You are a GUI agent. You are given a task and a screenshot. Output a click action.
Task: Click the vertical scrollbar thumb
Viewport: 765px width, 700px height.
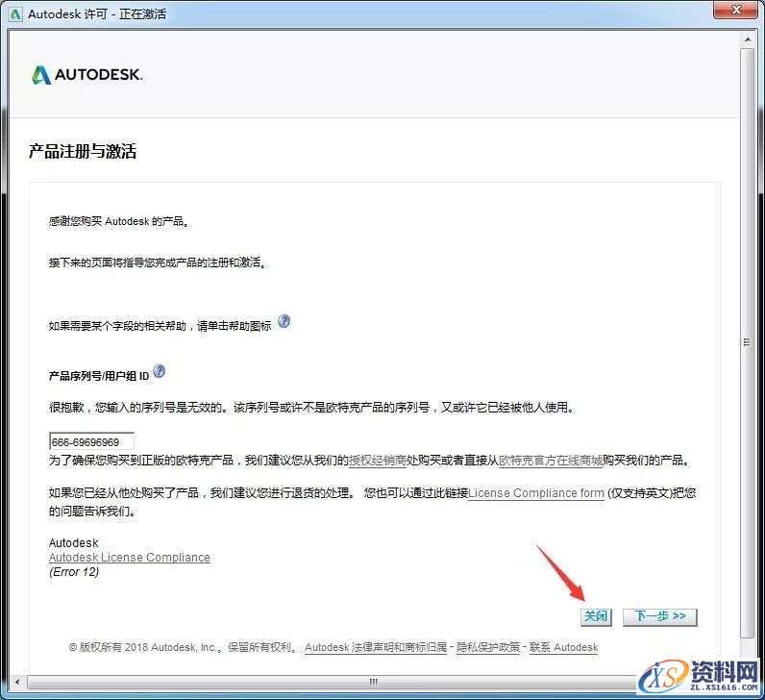748,341
